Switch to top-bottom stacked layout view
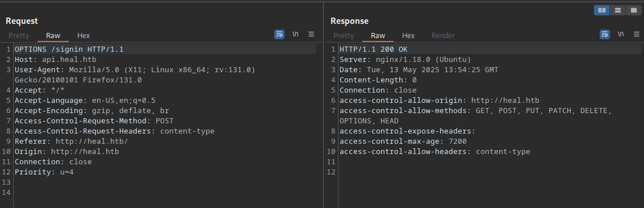The width and height of the screenshot is (644, 208). point(618,11)
